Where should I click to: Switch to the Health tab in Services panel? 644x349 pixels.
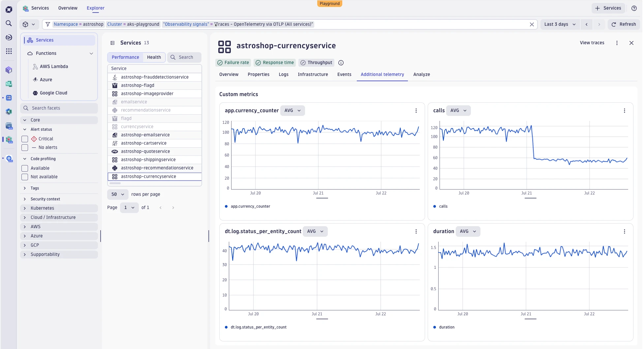point(154,57)
